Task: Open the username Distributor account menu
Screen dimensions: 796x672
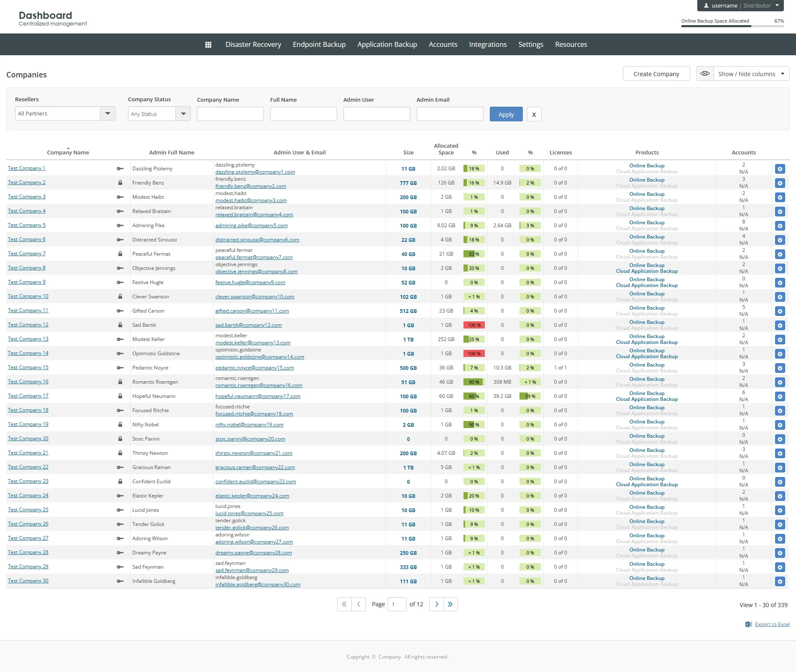Action: pyautogui.click(x=740, y=5)
